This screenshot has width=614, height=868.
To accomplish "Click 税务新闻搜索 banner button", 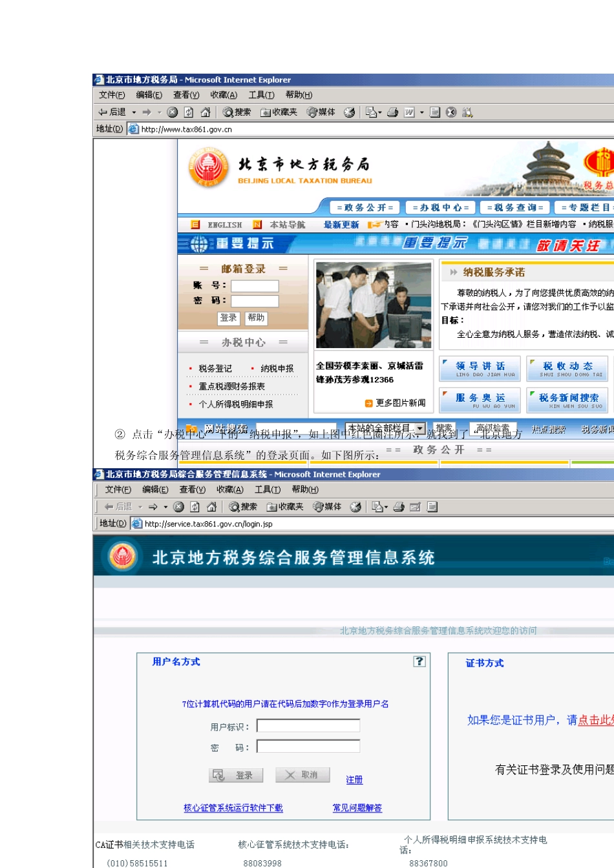I will pos(568,400).
